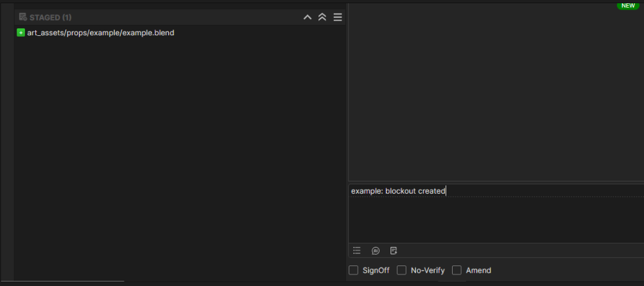The height and width of the screenshot is (286, 644).
Task: Open the staged list view options menu
Action: coord(338,17)
